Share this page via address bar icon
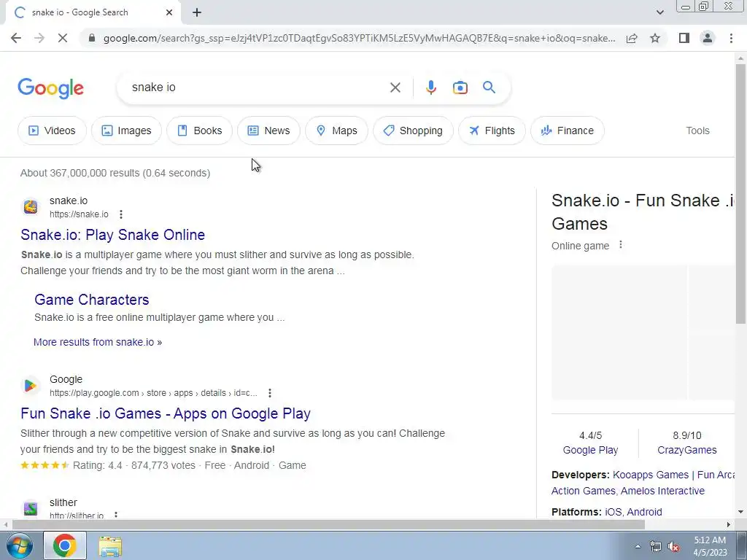The image size is (747, 560). tap(632, 38)
